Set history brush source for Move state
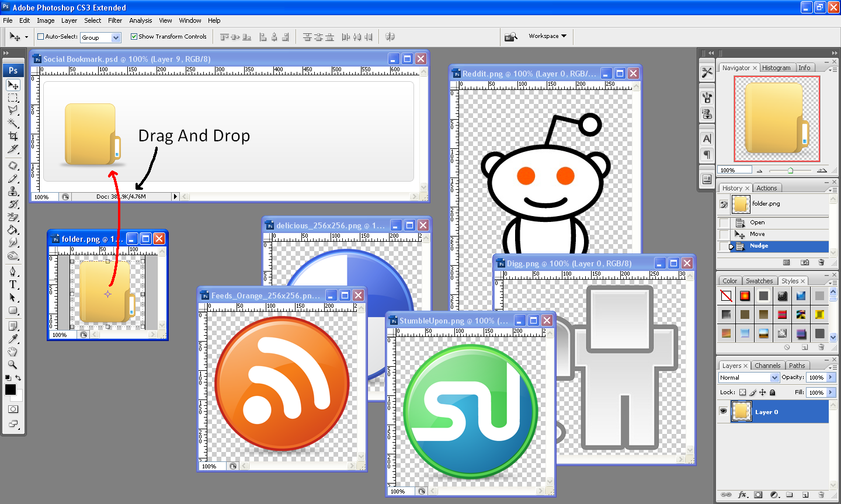This screenshot has width=841, height=504. tap(724, 234)
